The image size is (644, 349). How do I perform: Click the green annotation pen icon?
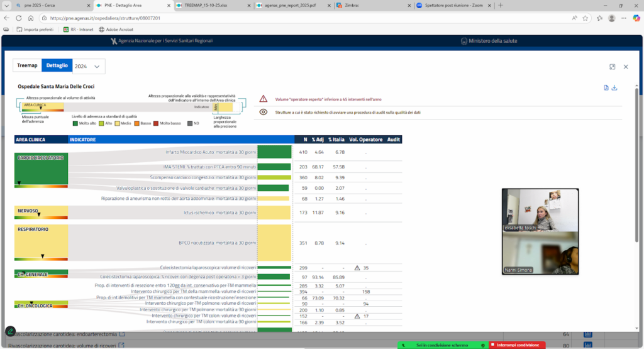click(x=10, y=331)
